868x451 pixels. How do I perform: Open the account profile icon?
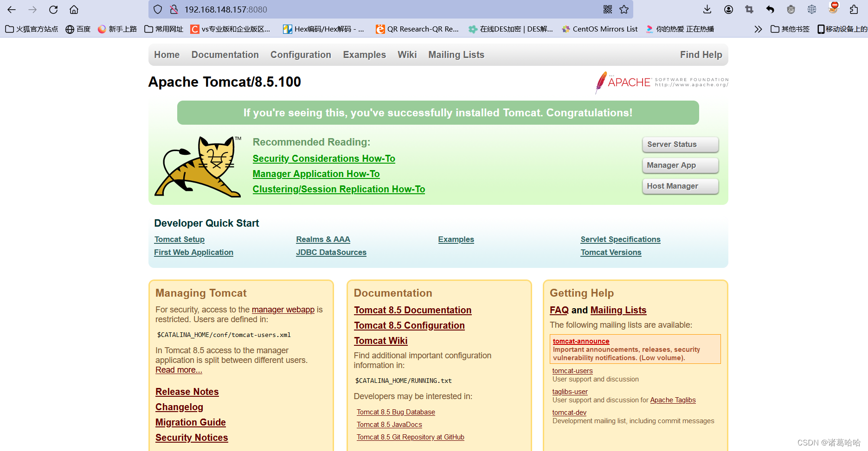tap(728, 9)
